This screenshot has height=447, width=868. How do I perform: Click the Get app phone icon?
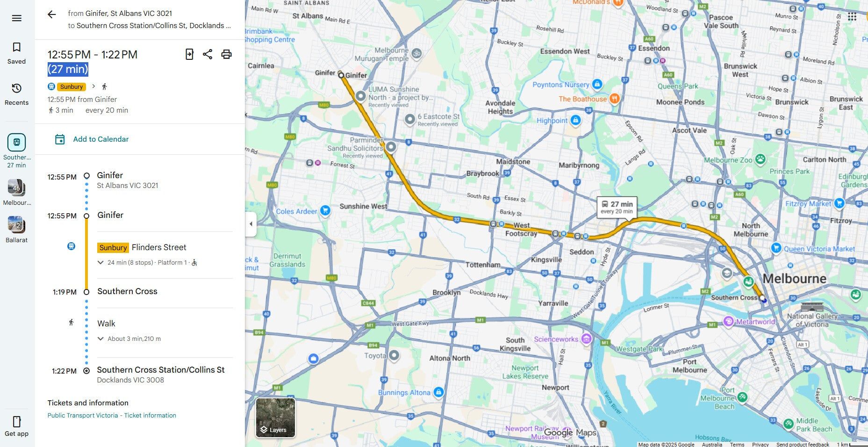pyautogui.click(x=16, y=426)
